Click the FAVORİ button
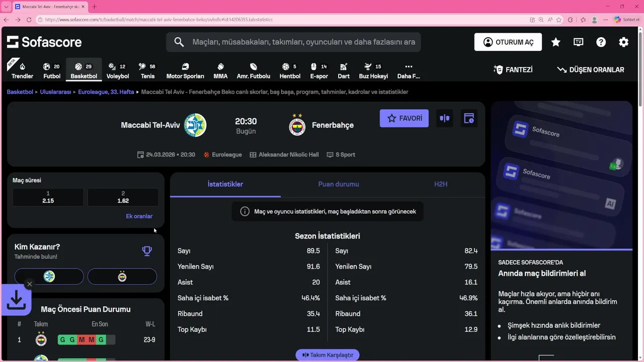This screenshot has width=644, height=362. (404, 118)
